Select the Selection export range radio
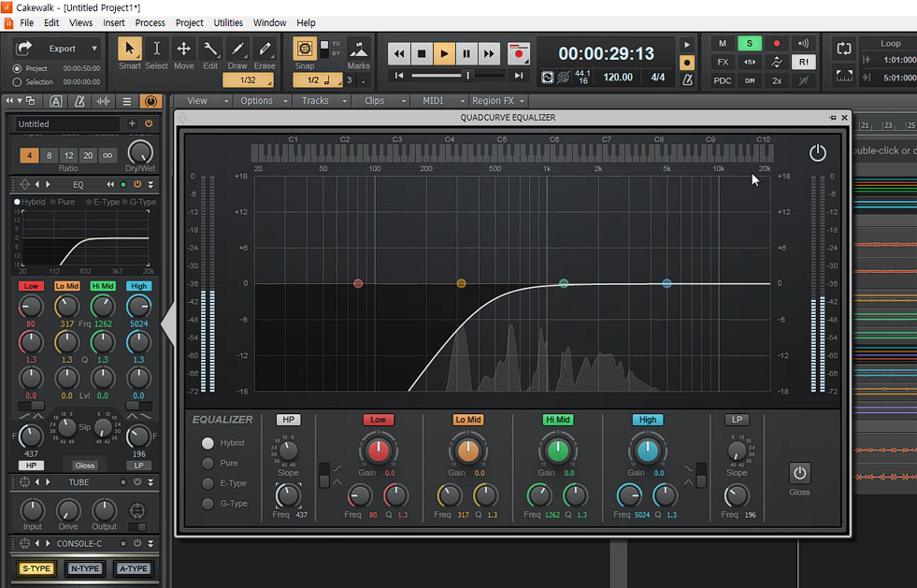The height and width of the screenshot is (588, 917). coord(18,82)
